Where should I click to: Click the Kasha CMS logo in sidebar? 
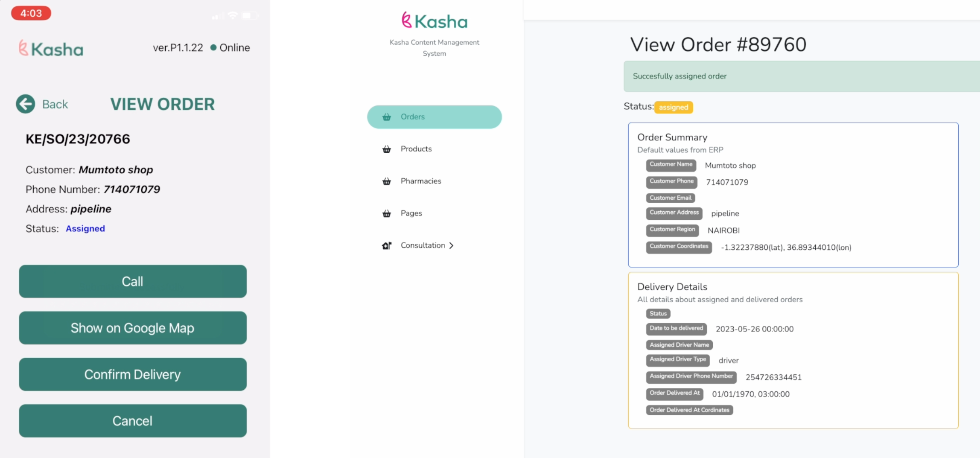coord(435,21)
